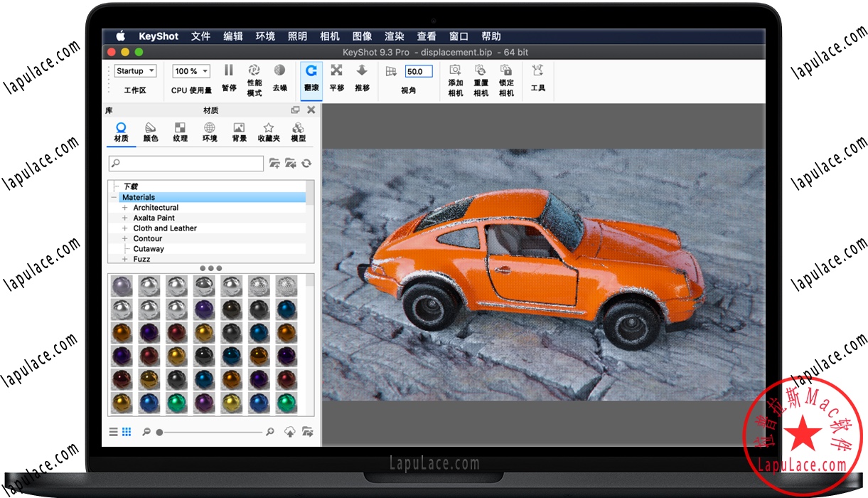Screen dimensions: 868x498
Task: Click the export folder icon at library bottom
Action: tap(307, 431)
